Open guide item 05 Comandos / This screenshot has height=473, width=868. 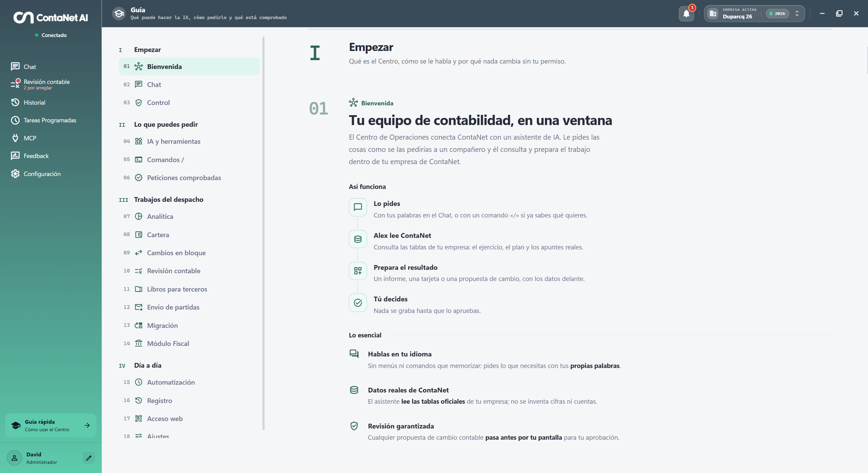(x=189, y=160)
